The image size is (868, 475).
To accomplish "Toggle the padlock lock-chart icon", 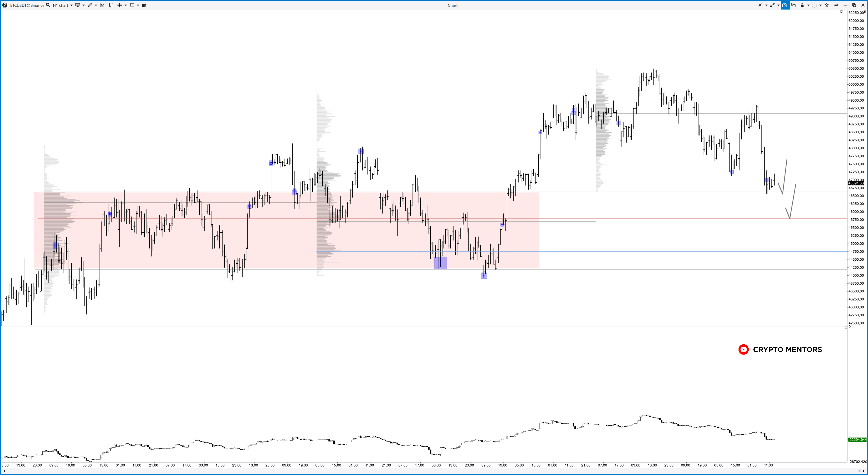I will point(802,5).
